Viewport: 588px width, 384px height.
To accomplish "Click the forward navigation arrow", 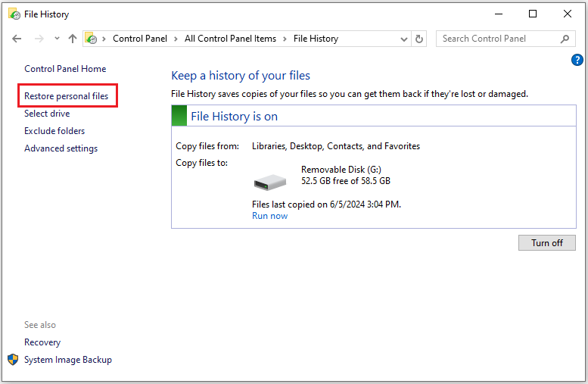I will [x=39, y=39].
